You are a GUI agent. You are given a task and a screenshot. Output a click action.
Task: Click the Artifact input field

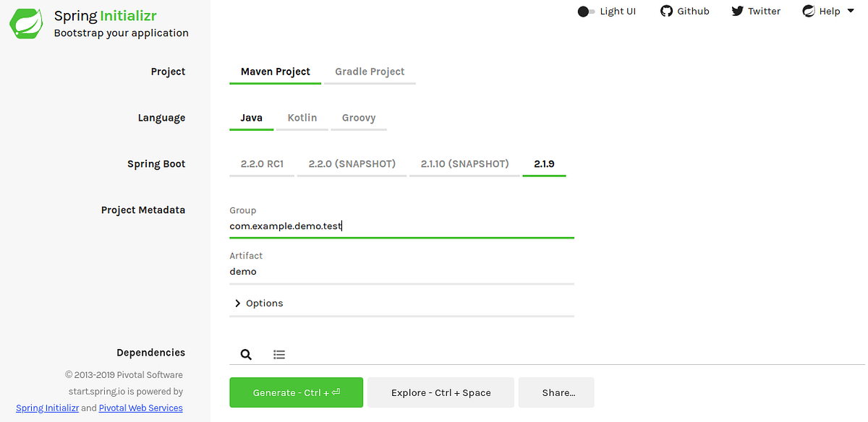pos(401,271)
